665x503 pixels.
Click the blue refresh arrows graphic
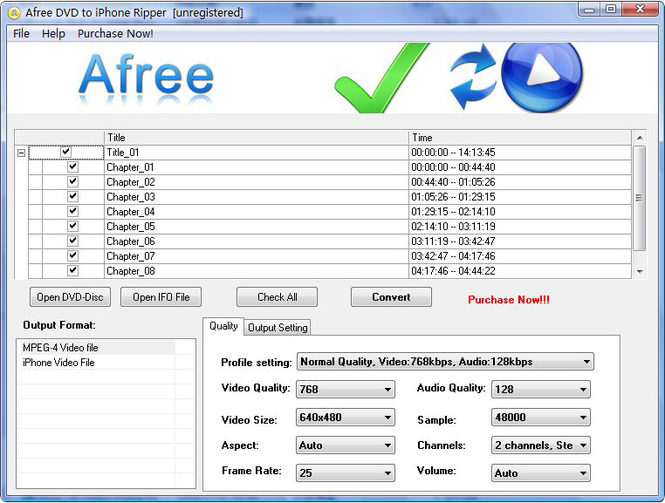point(473,76)
